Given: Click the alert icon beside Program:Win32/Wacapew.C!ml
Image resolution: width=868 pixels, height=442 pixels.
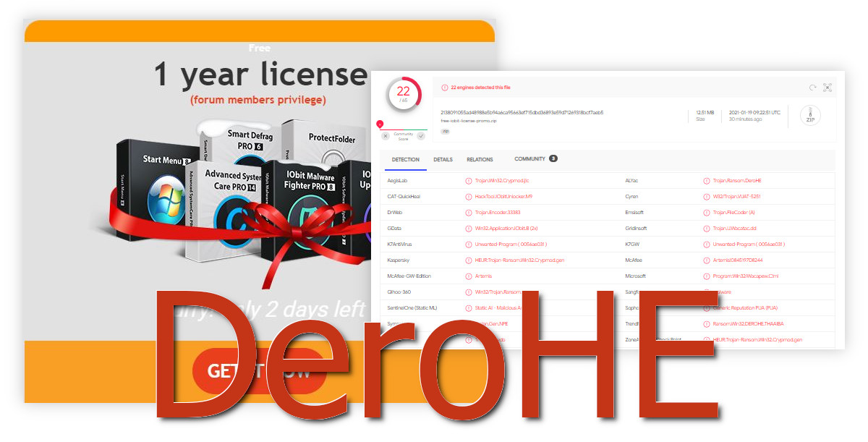Looking at the screenshot, I should click(x=707, y=276).
